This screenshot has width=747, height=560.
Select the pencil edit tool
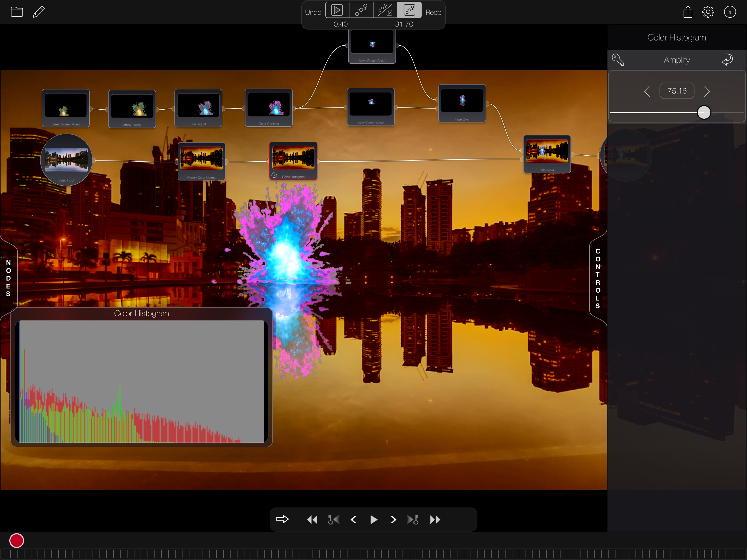click(39, 12)
